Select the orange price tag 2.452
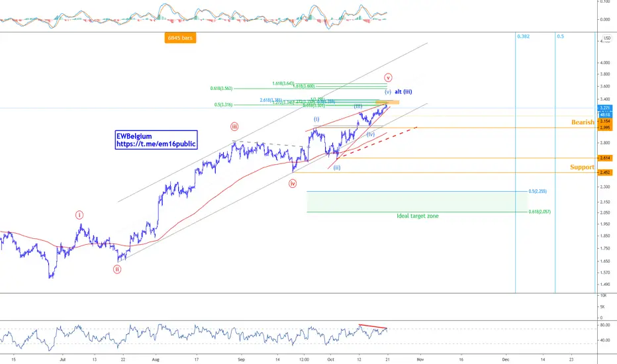Screen dimensions: 617x364 tap(605, 172)
